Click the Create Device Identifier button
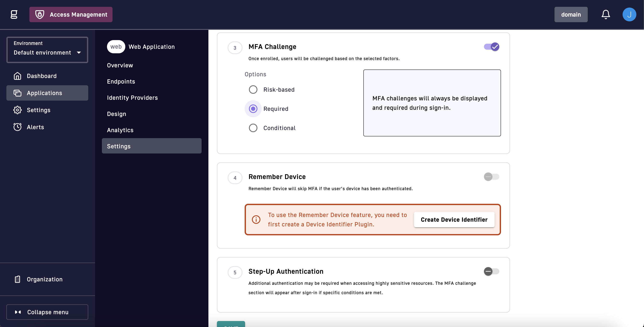 click(x=454, y=220)
